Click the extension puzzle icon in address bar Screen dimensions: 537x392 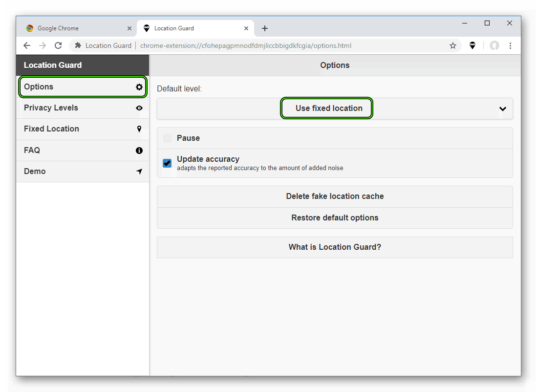(78, 45)
